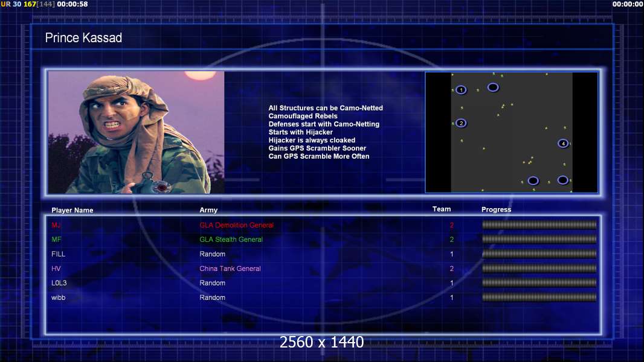Click 'GLA Demolition General' army entry

[x=237, y=225]
